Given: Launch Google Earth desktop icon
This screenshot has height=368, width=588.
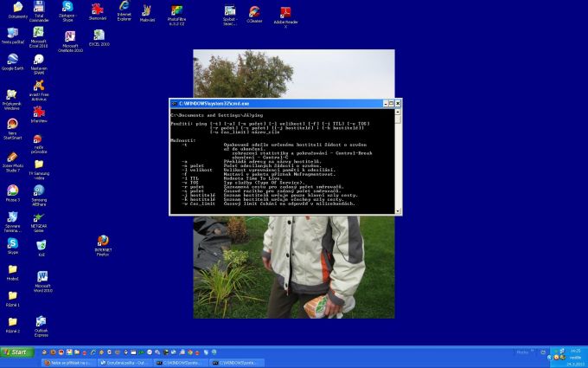Looking at the screenshot, I should tap(13, 59).
